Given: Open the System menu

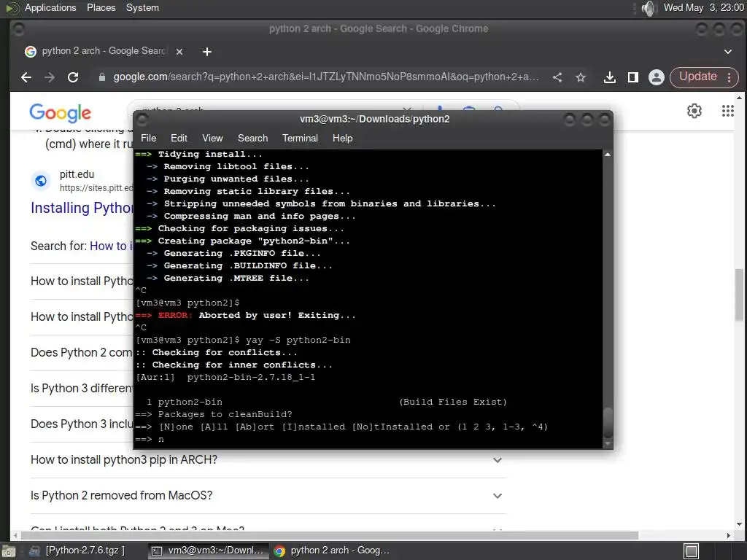Looking at the screenshot, I should click(142, 7).
